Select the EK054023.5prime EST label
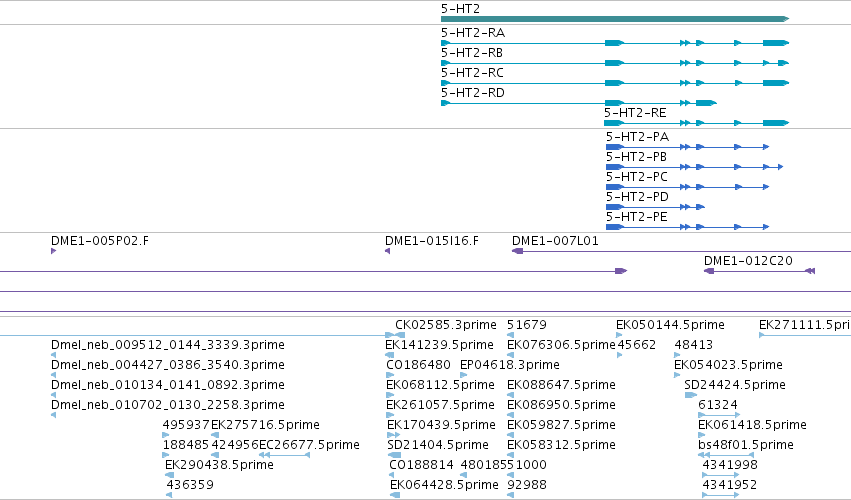851x500 pixels. [x=728, y=365]
